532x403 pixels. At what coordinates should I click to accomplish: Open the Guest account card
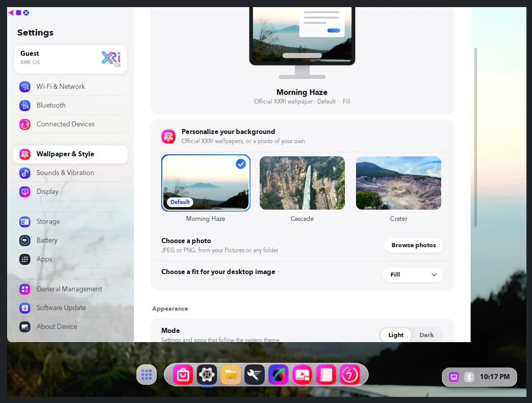70,59
